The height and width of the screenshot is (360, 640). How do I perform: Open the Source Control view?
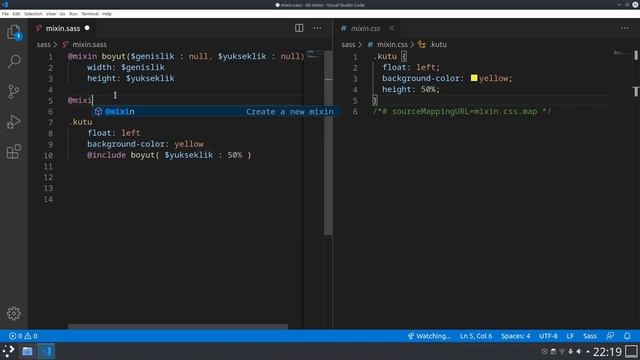click(x=14, y=91)
